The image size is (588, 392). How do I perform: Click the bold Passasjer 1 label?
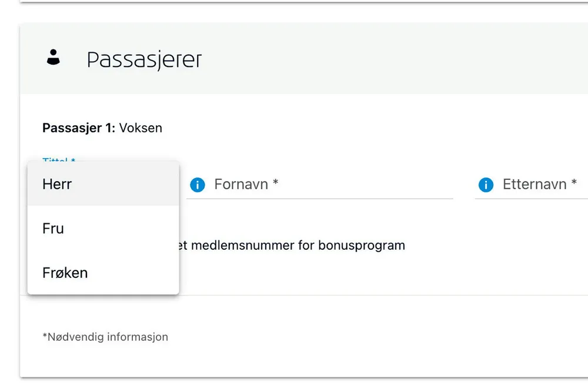(79, 128)
